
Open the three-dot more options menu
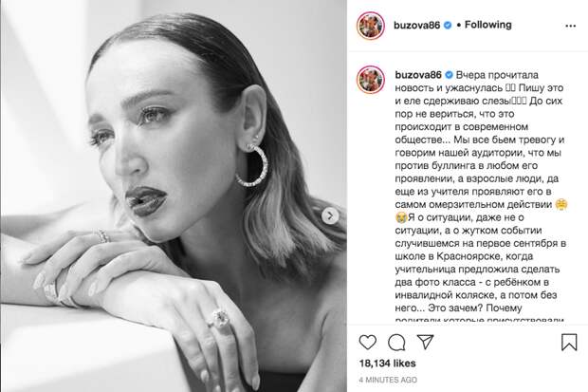pos(570,26)
